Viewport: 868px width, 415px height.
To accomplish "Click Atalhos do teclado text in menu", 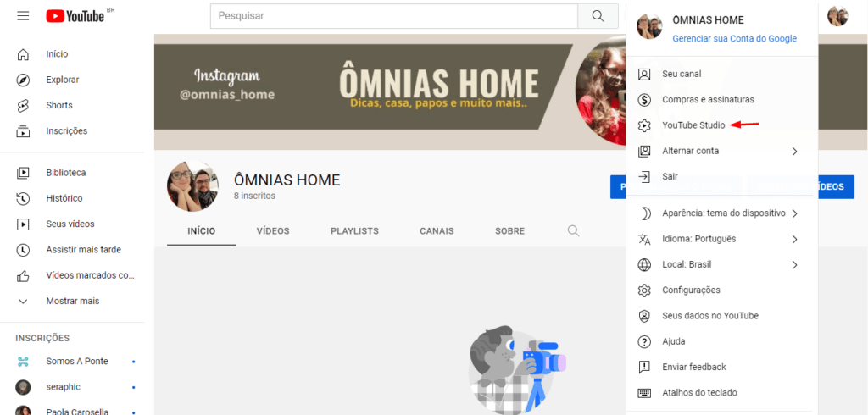I will (699, 393).
